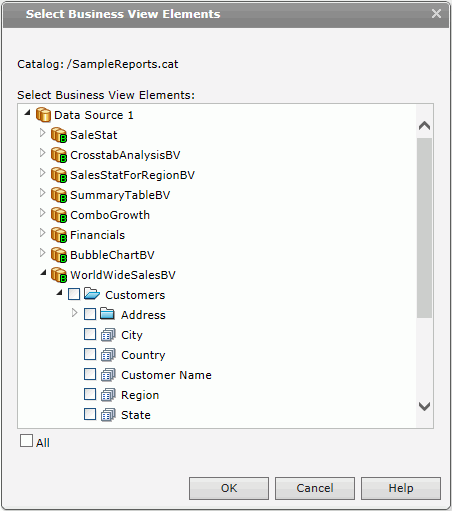Collapse the WorldWideSalesBV node
Screen dimensions: 452x511
coord(43,273)
